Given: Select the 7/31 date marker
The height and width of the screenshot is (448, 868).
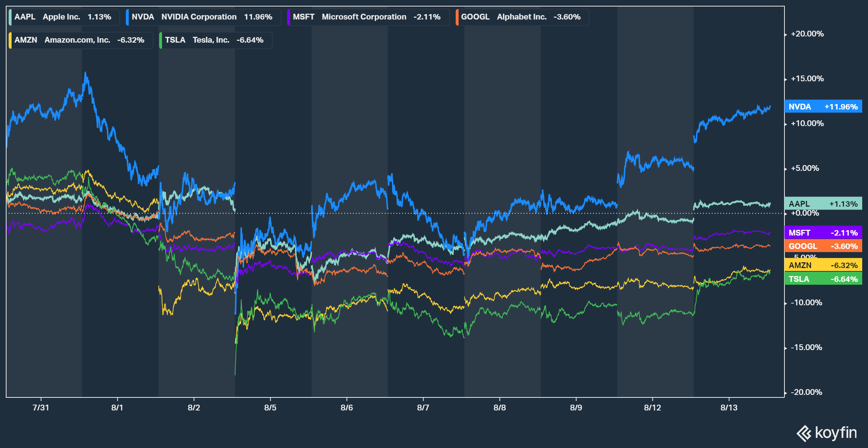Looking at the screenshot, I should 41,408.
